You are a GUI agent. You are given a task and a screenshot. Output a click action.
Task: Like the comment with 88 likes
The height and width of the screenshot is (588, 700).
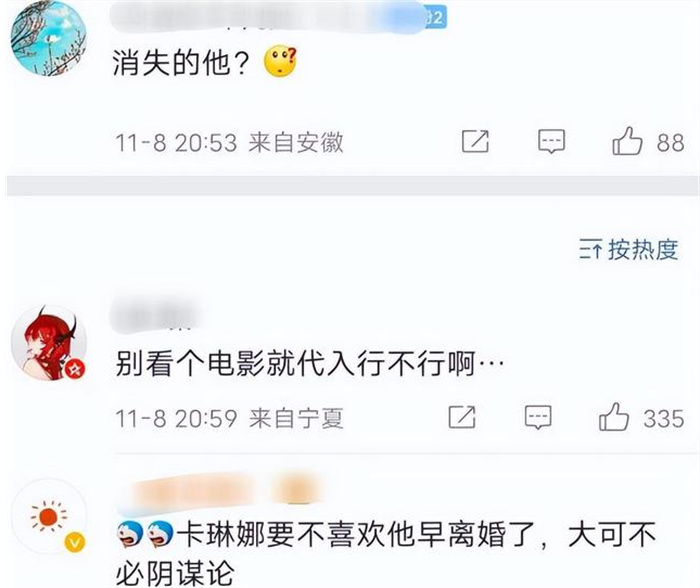pyautogui.click(x=627, y=141)
